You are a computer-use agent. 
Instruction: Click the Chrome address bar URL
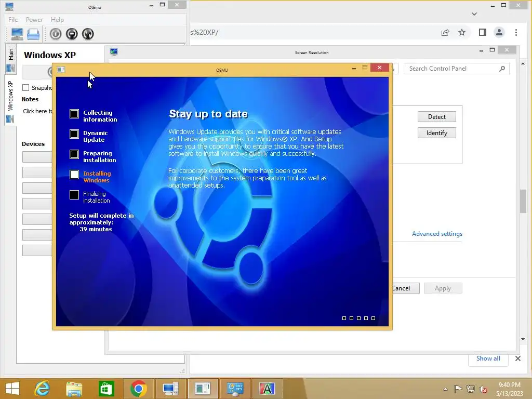coord(204,33)
